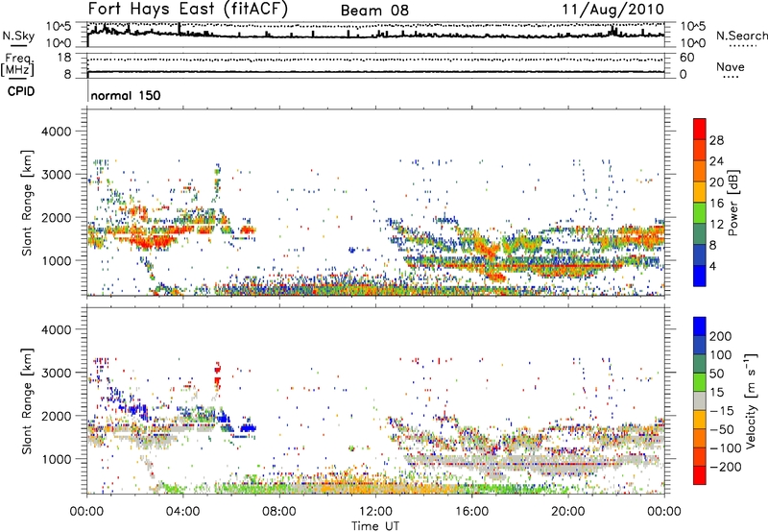Click the 'CPID' row label
Viewport: 768px width, 532px height.
21,91
